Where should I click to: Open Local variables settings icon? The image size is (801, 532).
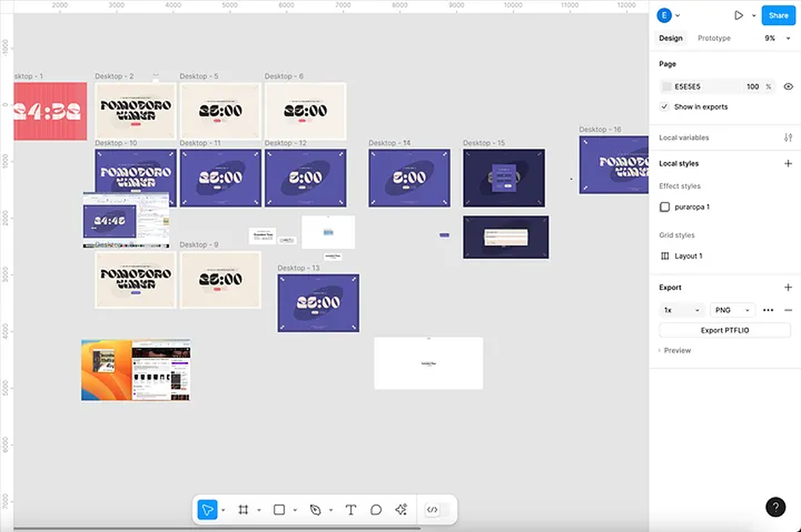tap(789, 137)
